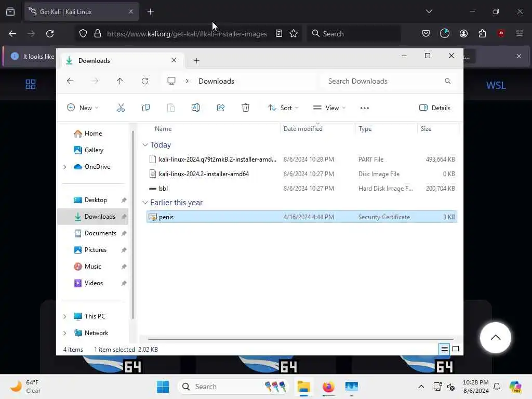Click Firefox back navigation arrow

click(12, 34)
